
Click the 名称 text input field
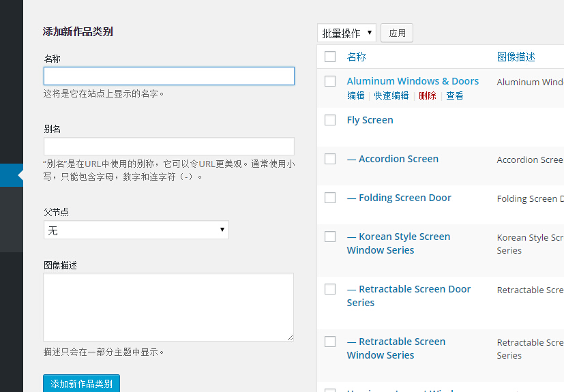[168, 76]
